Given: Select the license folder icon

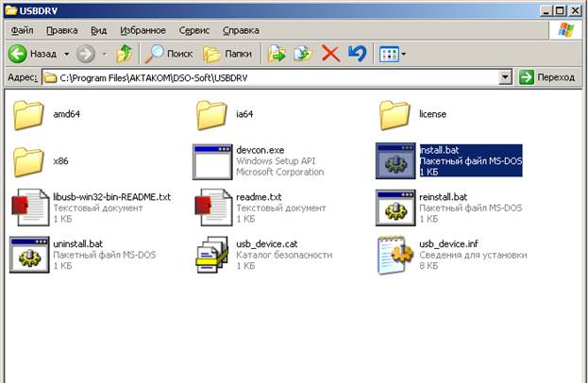Looking at the screenshot, I should tap(395, 115).
